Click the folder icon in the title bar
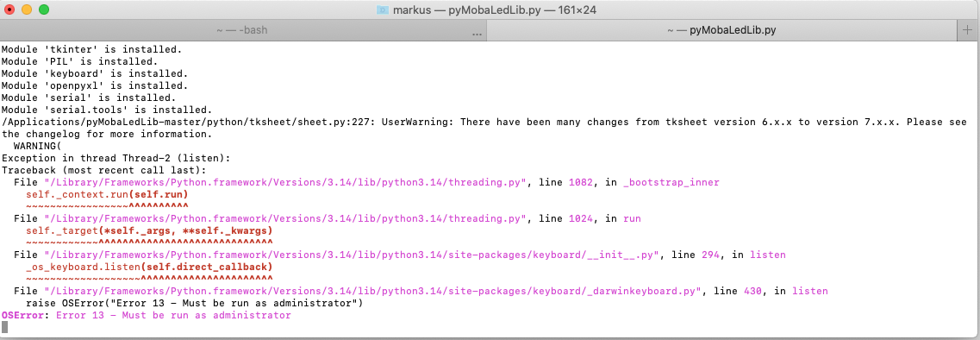 tap(383, 9)
